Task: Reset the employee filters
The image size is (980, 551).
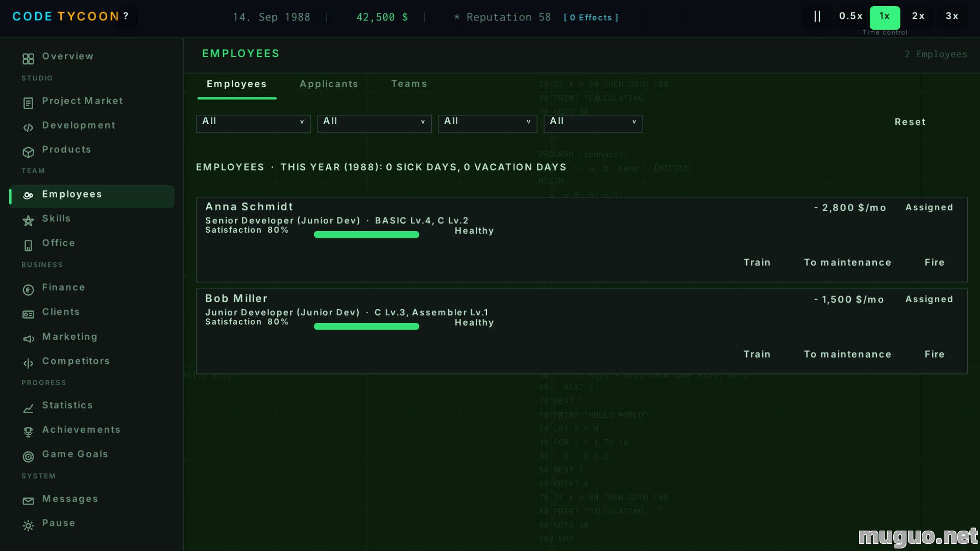Action: (x=910, y=122)
